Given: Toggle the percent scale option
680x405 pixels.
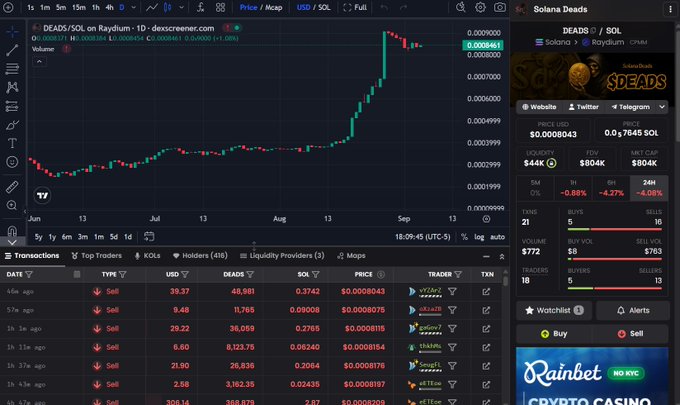Looking at the screenshot, I should (x=464, y=237).
